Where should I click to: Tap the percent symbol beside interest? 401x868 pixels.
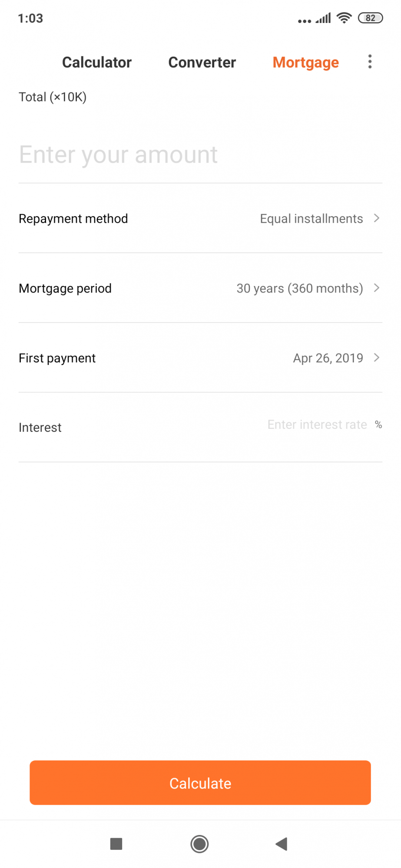[x=378, y=424]
